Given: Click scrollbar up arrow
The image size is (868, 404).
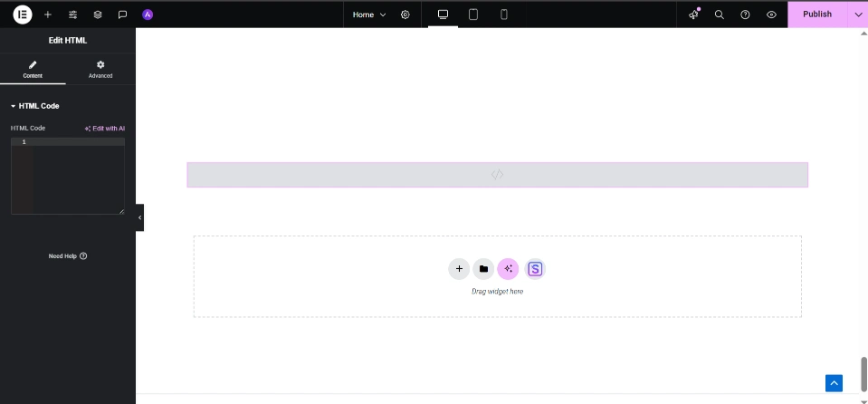Looking at the screenshot, I should (863, 33).
